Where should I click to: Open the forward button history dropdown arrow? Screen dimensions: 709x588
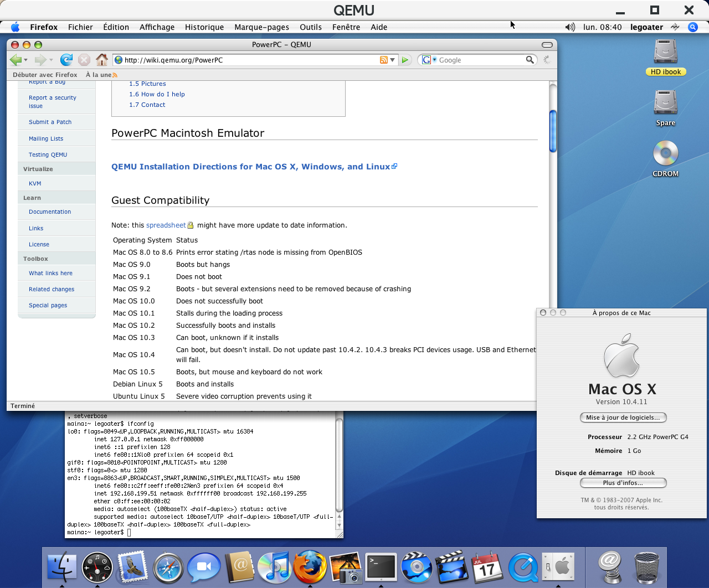(x=51, y=60)
